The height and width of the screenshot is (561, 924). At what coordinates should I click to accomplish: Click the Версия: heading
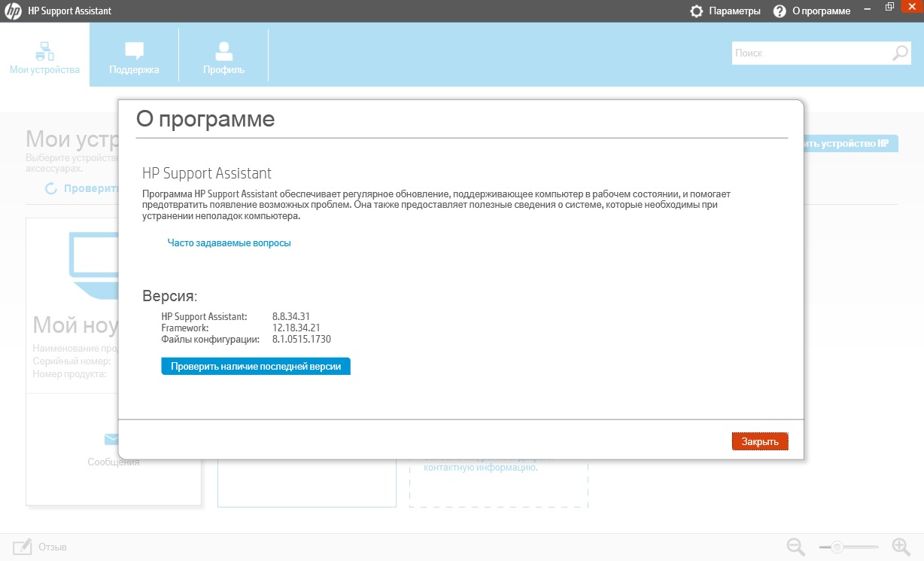pyautogui.click(x=170, y=296)
